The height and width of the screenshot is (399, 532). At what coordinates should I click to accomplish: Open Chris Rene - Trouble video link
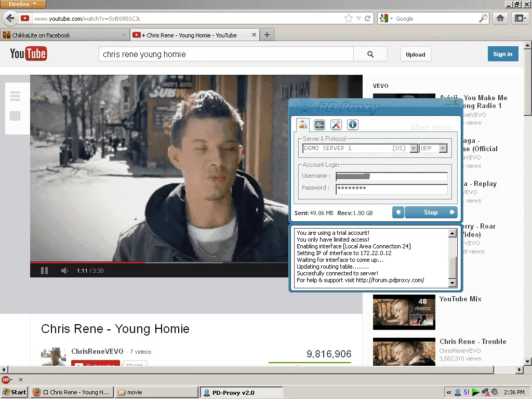point(473,341)
